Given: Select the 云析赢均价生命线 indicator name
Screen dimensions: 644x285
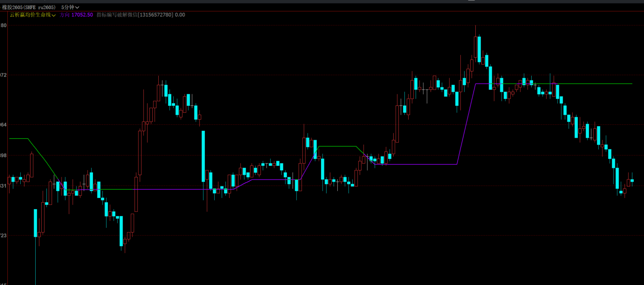Looking at the screenshot, I should pos(30,15).
